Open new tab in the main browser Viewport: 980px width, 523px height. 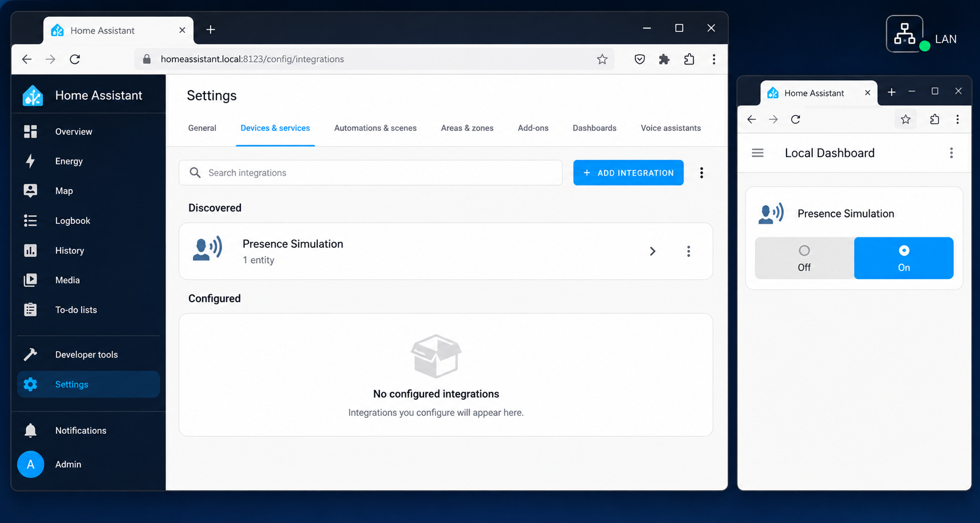pos(211,30)
